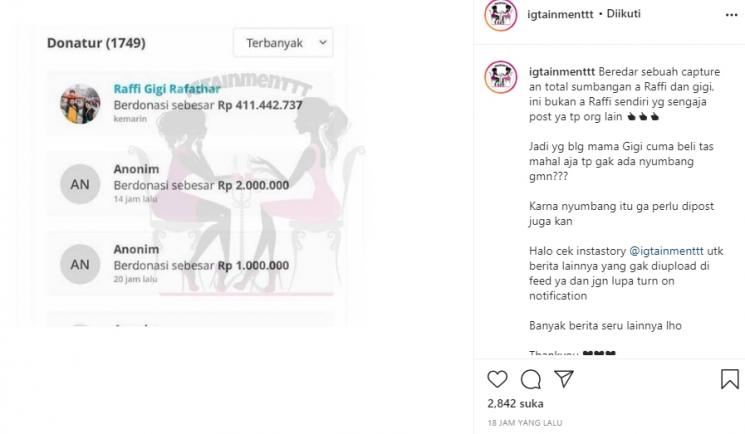The height and width of the screenshot is (434, 745).
Task: View the 2,842 suka likes list
Action: coord(515,404)
